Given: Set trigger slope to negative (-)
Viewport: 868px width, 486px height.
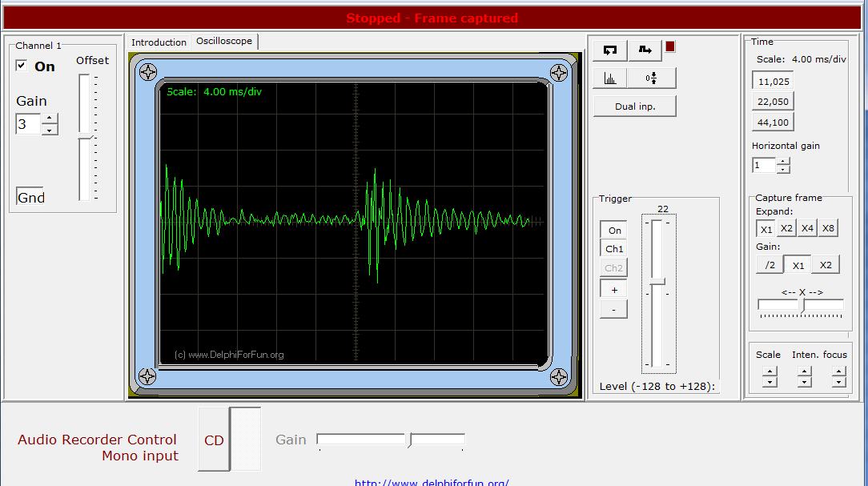Looking at the screenshot, I should click(614, 309).
